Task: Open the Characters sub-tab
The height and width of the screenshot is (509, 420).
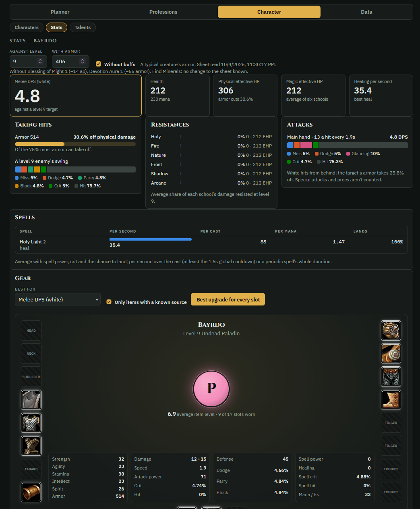Action: pos(27,27)
